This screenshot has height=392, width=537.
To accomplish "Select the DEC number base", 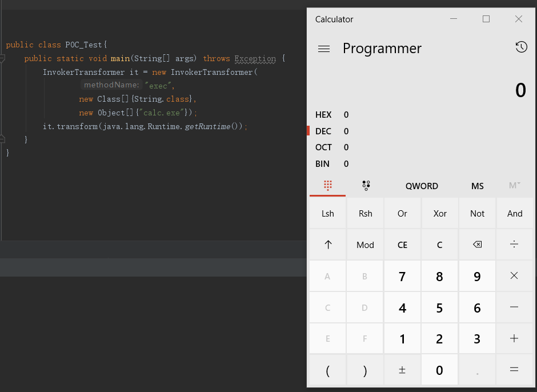I will pyautogui.click(x=332, y=131).
